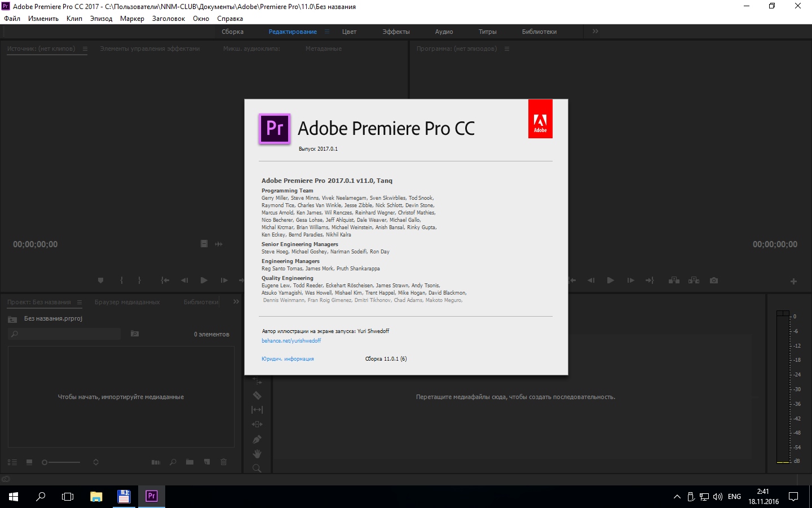Click trash Clear icon in Project panel

[x=224, y=462]
